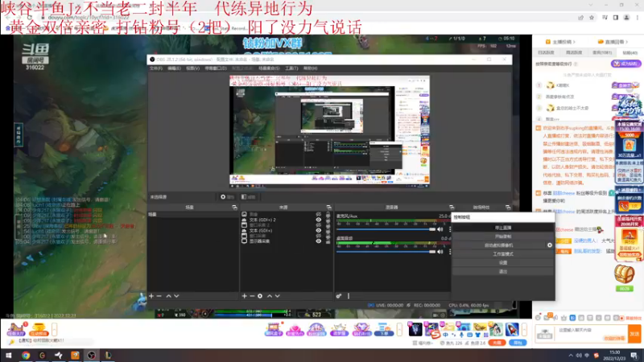Viewport: 644px width, 362px height.
Task: Click the OBS preview canvas
Action: click(x=329, y=131)
